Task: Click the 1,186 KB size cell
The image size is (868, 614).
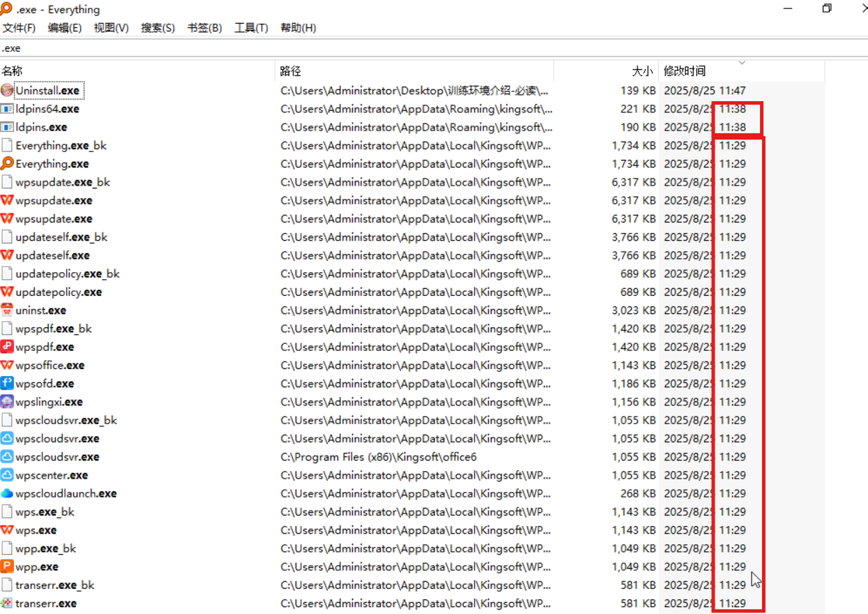Action: (x=634, y=383)
